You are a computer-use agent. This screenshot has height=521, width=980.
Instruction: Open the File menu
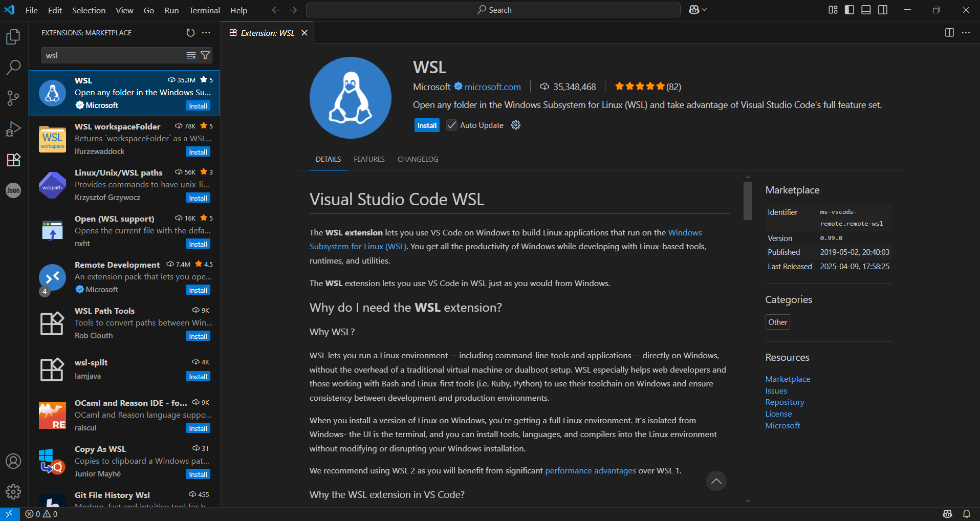coord(32,10)
